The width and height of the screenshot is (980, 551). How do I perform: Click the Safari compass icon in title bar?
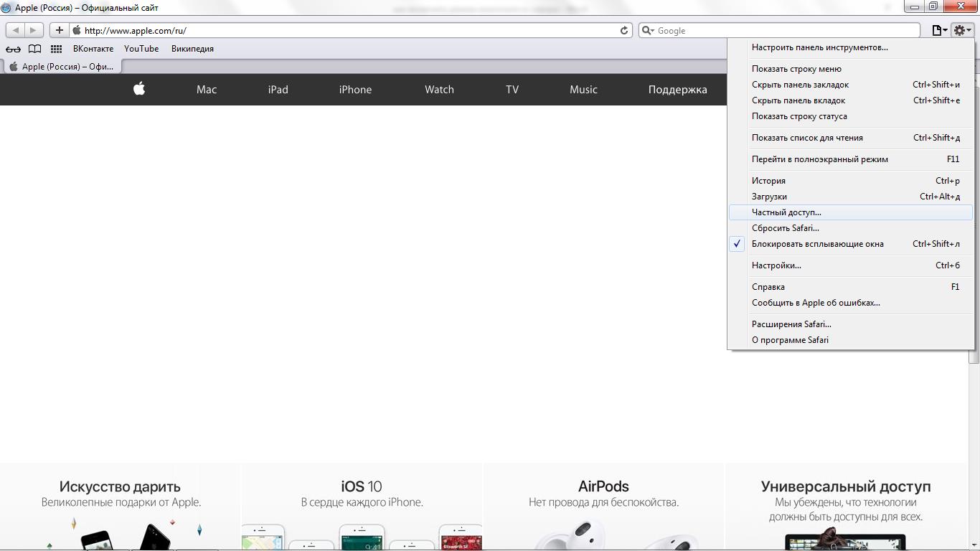(x=6, y=8)
